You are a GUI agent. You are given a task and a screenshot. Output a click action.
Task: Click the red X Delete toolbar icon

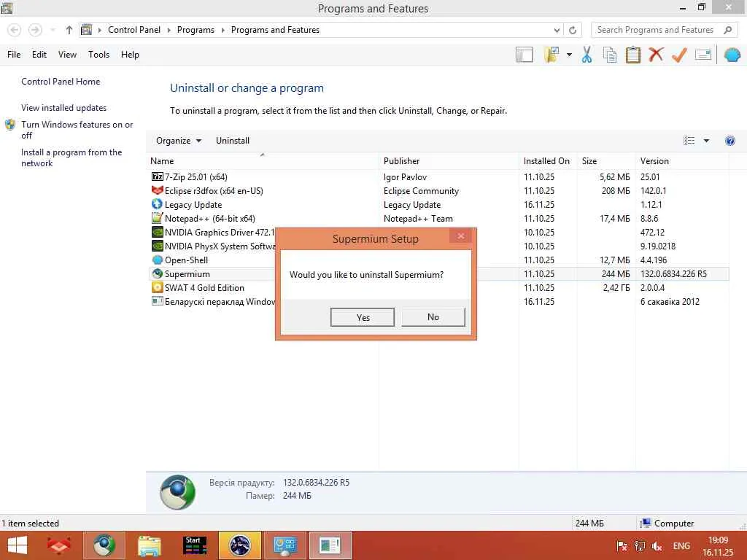pos(656,54)
